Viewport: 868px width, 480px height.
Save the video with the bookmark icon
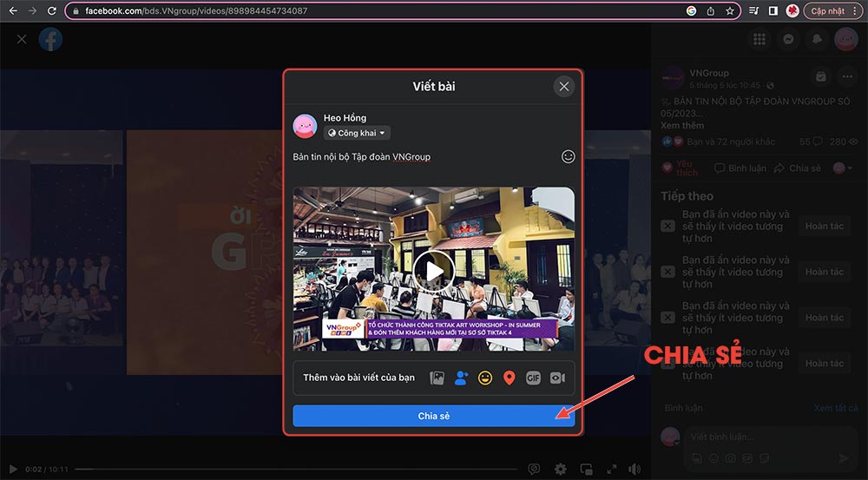pos(821,77)
